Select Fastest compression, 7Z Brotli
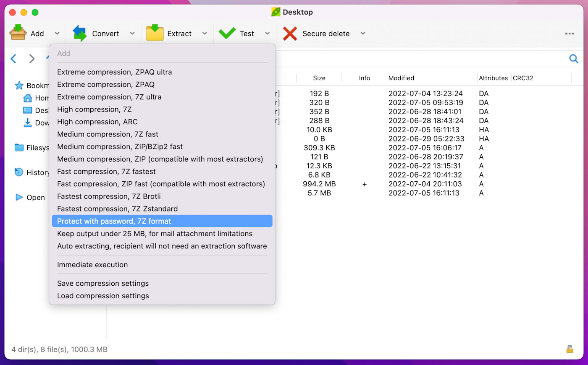This screenshot has width=588, height=365. coord(109,196)
